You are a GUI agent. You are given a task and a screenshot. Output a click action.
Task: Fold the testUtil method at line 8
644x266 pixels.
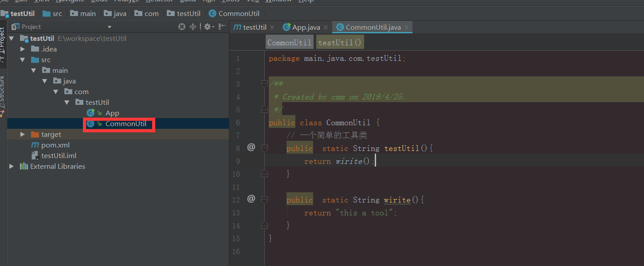pos(264,148)
